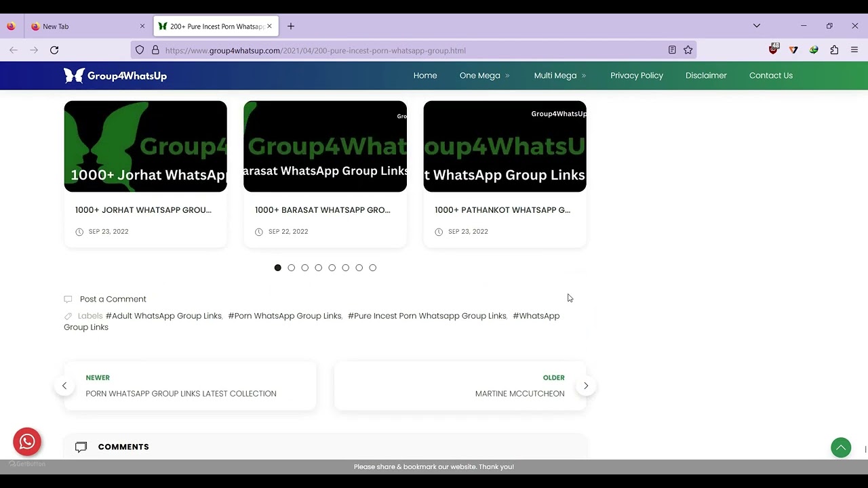This screenshot has width=868, height=488.
Task: Close the New Tab tab
Action: coord(142,26)
